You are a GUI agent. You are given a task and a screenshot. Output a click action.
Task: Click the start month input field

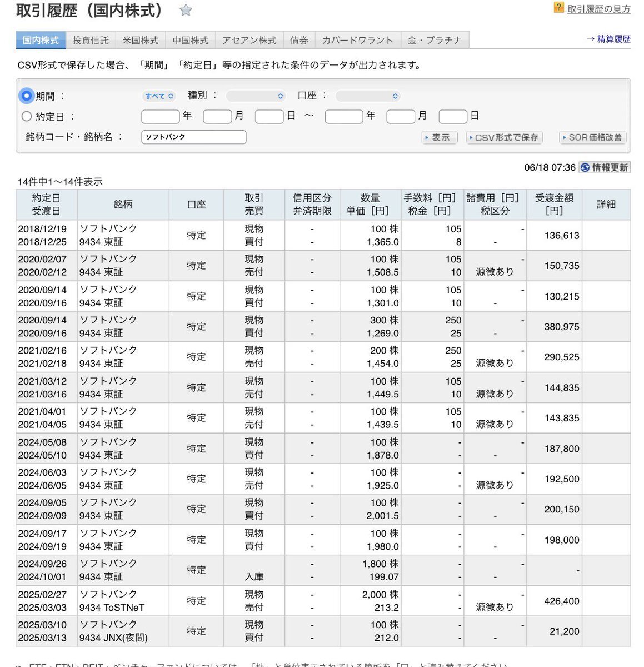tap(217, 116)
